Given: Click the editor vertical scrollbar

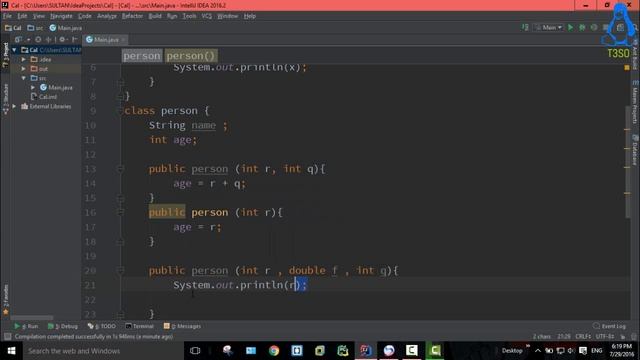Looking at the screenshot, I should [627, 162].
